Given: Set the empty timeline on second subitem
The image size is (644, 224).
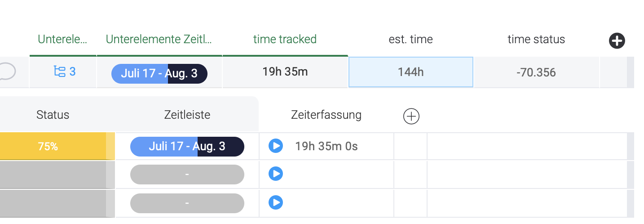Looking at the screenshot, I should 187,175.
